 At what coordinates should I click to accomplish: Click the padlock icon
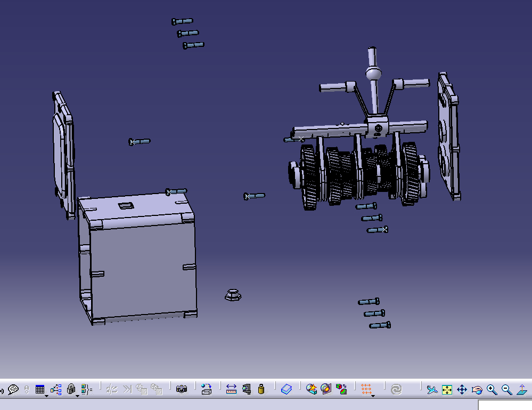coord(71,389)
